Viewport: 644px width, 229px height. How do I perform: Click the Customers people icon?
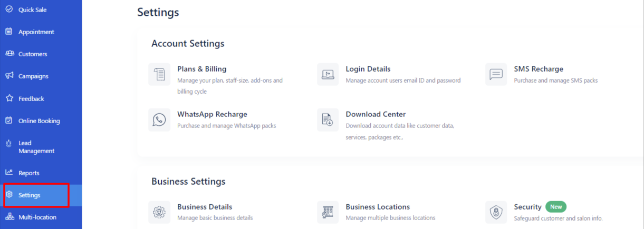pyautogui.click(x=9, y=54)
